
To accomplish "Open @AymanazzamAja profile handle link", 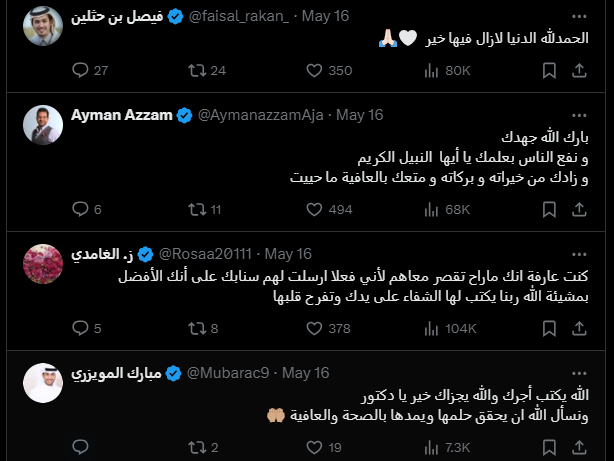I will coord(254,116).
